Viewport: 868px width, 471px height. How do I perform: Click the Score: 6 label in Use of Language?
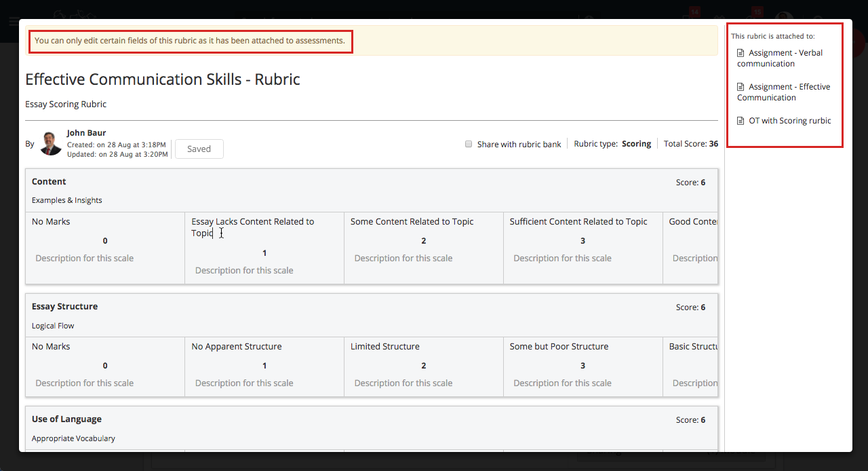point(690,420)
